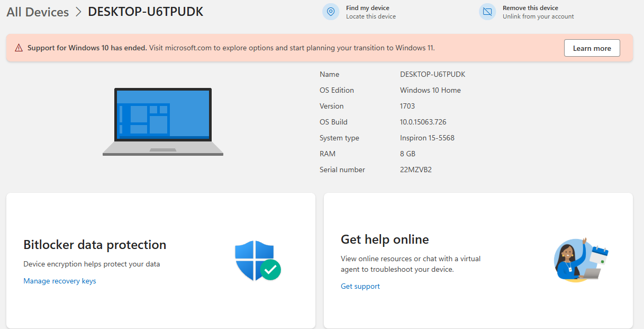Click the 'Serial number' label
Viewport: 644px width, 329px height.
(x=342, y=170)
